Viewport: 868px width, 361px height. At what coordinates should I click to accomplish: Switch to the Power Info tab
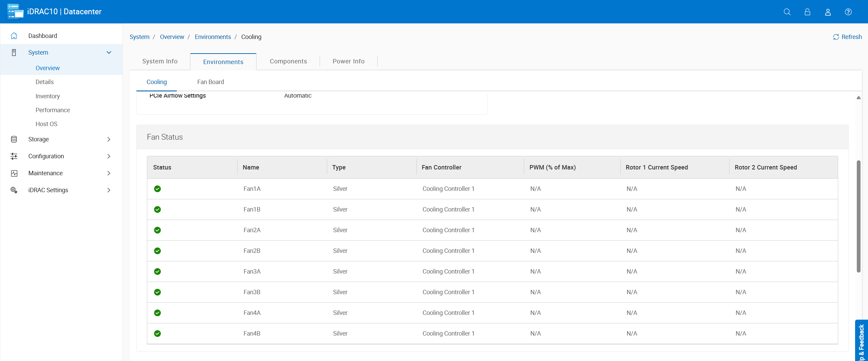tap(348, 61)
